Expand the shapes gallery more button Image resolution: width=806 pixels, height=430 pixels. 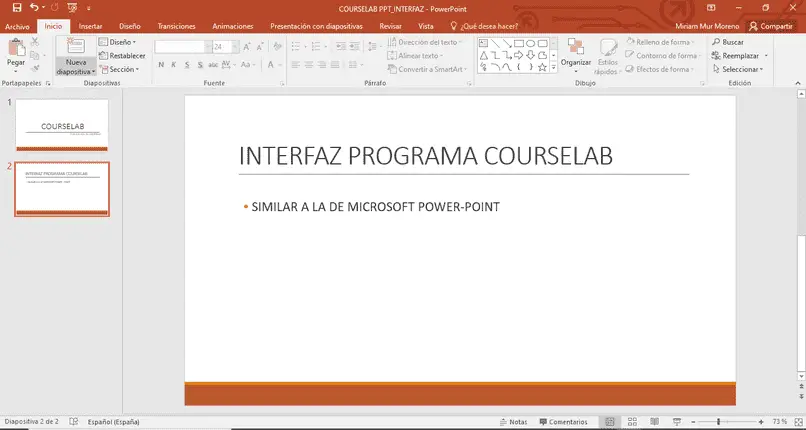[554, 67]
